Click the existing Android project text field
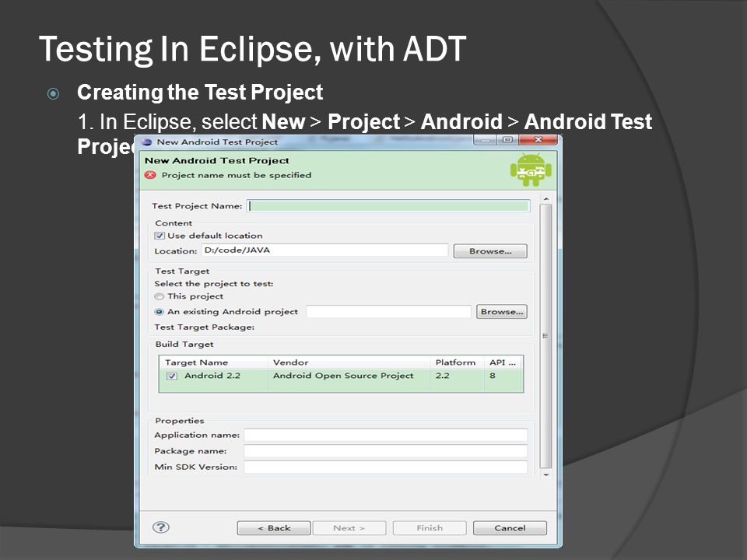Image resolution: width=747 pixels, height=560 pixels. tap(388, 311)
